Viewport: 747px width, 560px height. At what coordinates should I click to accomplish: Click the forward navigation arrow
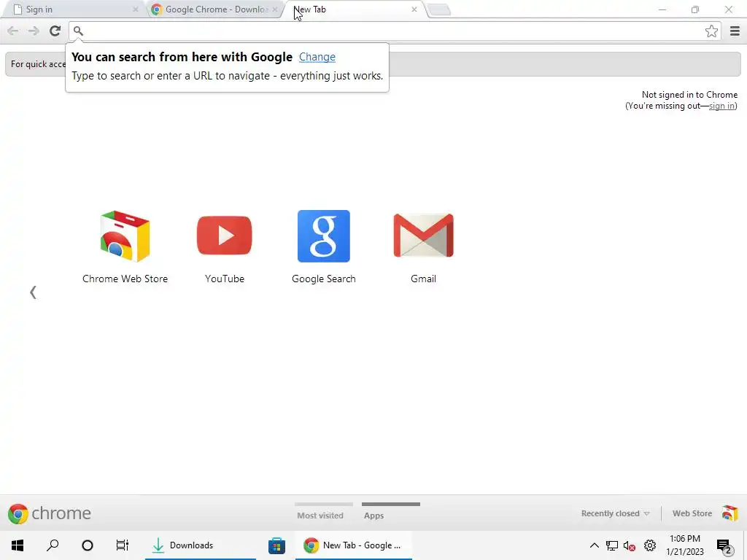(34, 31)
